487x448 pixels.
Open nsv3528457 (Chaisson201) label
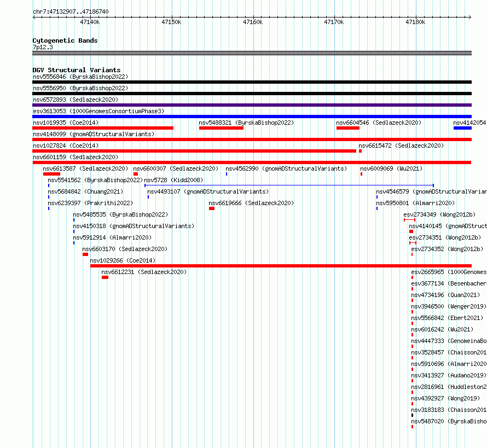click(x=449, y=352)
